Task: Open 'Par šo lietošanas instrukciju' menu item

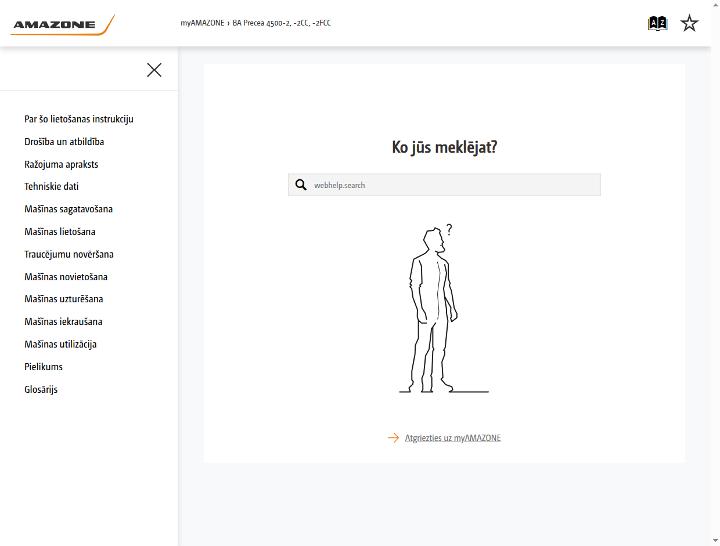Action: pyautogui.click(x=79, y=119)
